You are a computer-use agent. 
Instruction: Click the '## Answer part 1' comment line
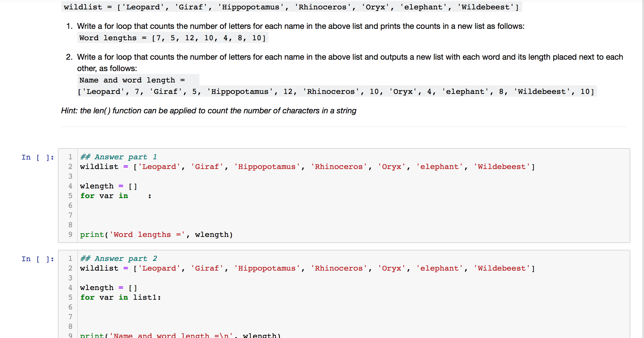point(118,157)
